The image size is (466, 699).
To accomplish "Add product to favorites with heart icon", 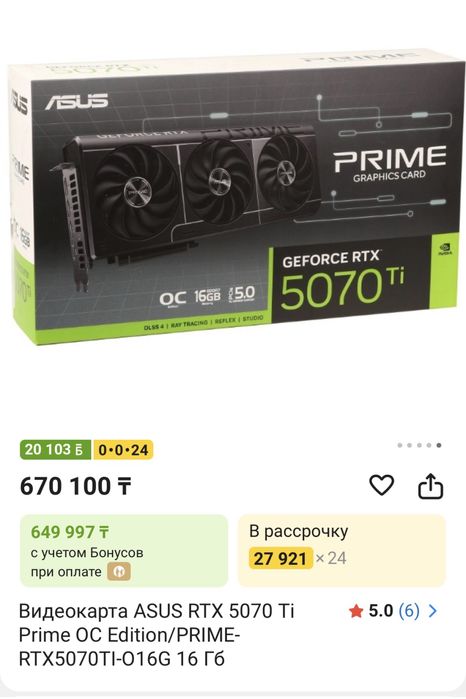I will (382, 485).
